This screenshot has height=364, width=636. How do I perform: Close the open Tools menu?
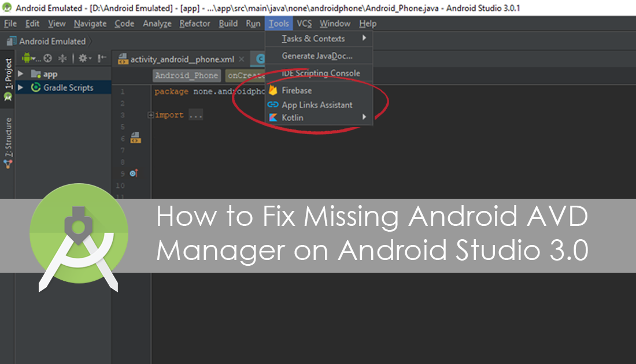(x=279, y=24)
